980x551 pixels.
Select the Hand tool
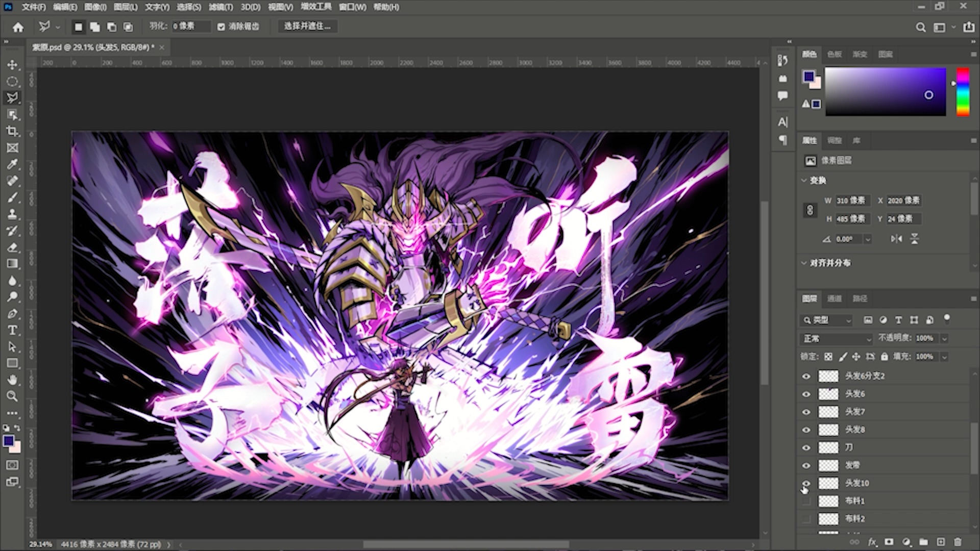tap(12, 380)
